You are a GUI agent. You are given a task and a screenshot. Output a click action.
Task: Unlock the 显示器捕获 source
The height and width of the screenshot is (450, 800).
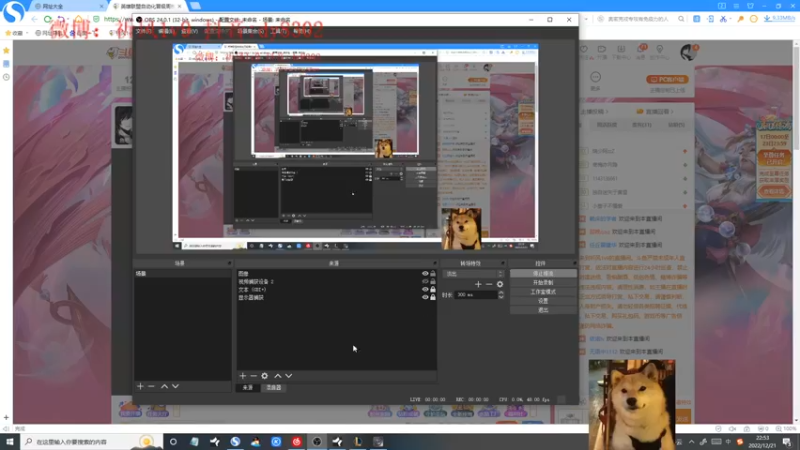pos(433,297)
